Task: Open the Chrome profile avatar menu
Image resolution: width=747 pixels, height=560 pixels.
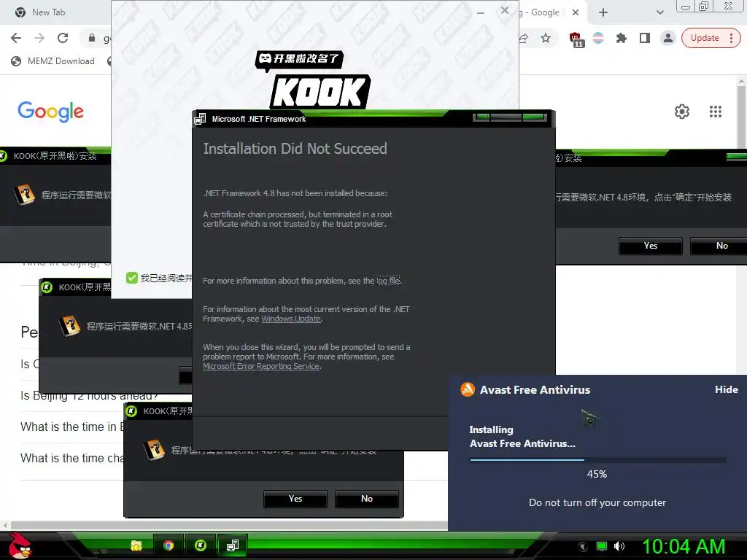Action: 668,38
